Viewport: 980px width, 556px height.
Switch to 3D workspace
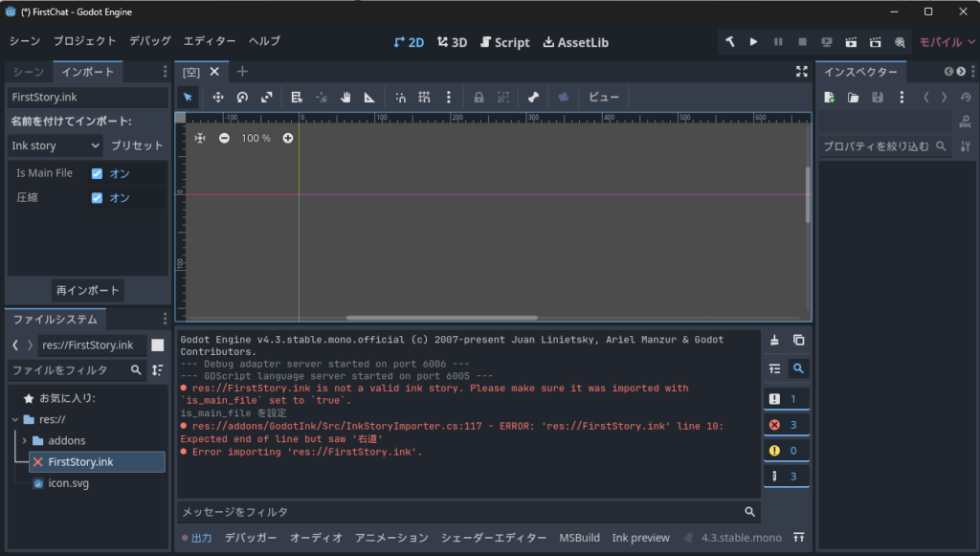(x=453, y=42)
